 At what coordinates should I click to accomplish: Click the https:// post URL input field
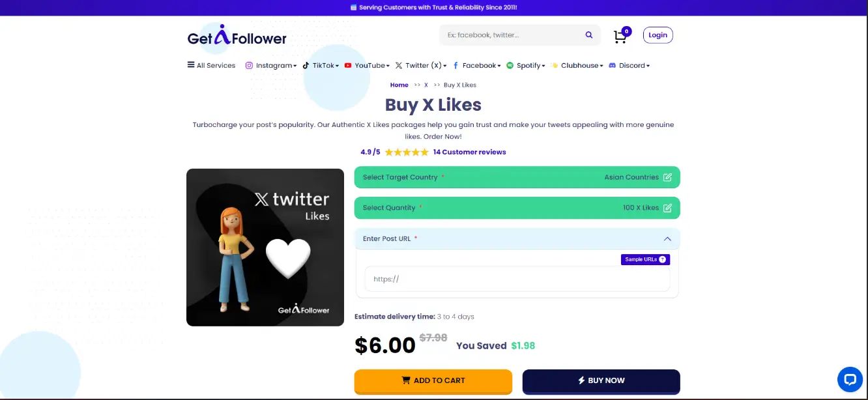pos(517,279)
